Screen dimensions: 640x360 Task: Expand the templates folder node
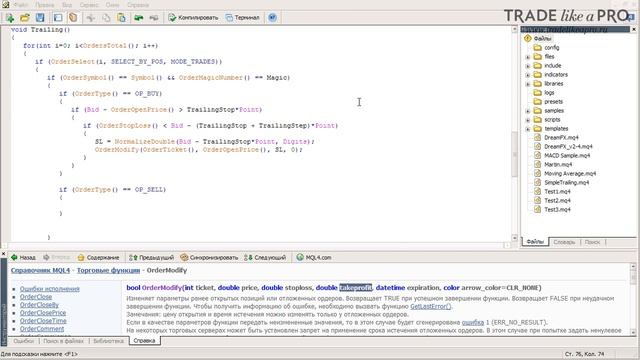click(x=527, y=129)
